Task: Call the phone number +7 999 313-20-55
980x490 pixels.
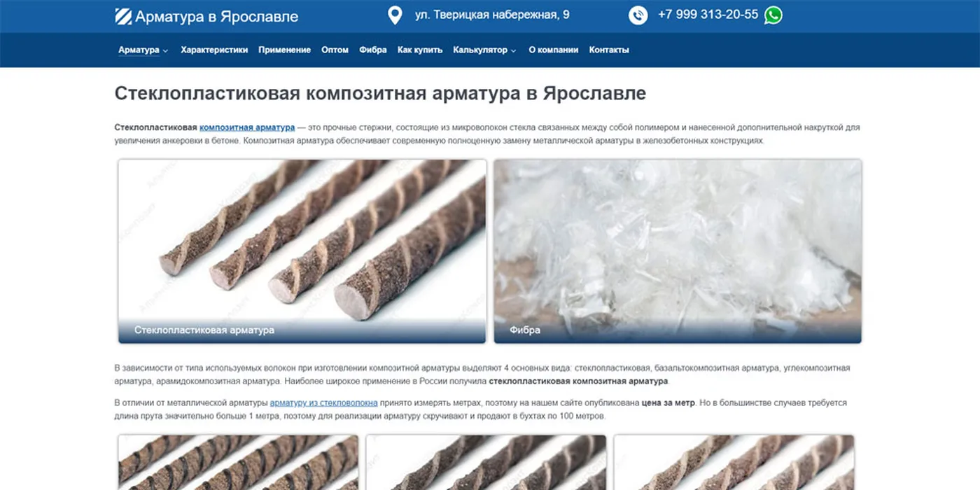Action: (x=708, y=15)
